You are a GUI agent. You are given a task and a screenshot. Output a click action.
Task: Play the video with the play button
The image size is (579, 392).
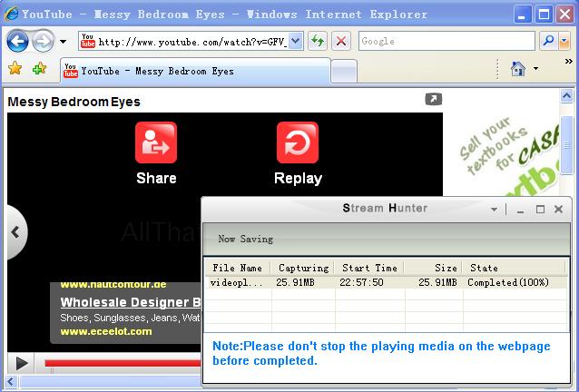click(22, 364)
